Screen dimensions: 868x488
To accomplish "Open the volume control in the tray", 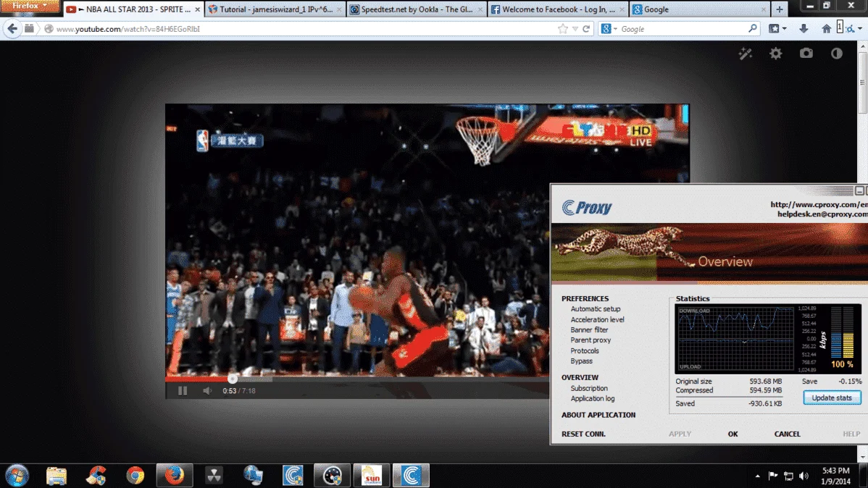I will tap(804, 476).
